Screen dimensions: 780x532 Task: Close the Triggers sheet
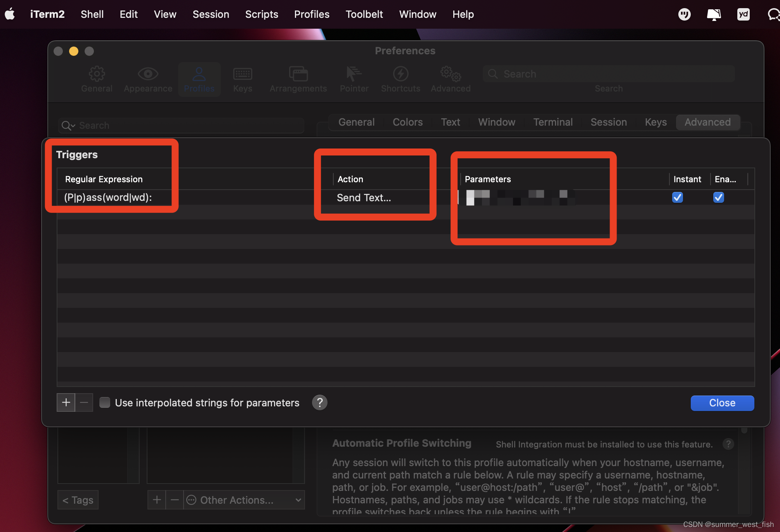[722, 403]
